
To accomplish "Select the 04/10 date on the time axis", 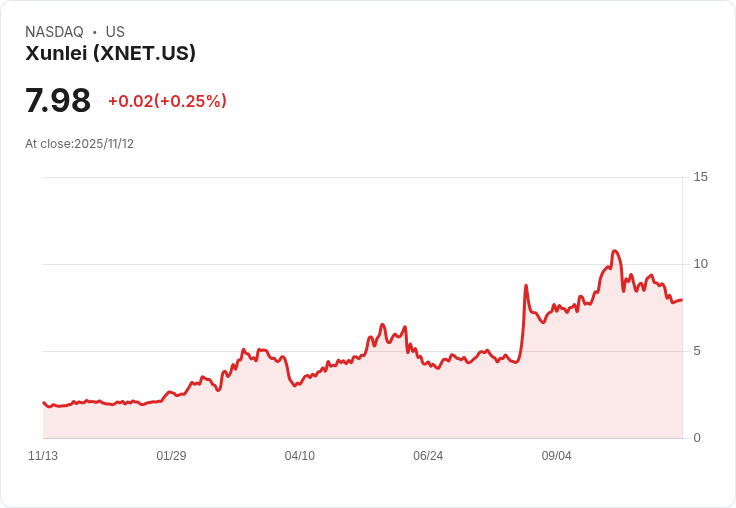I will [x=300, y=456].
